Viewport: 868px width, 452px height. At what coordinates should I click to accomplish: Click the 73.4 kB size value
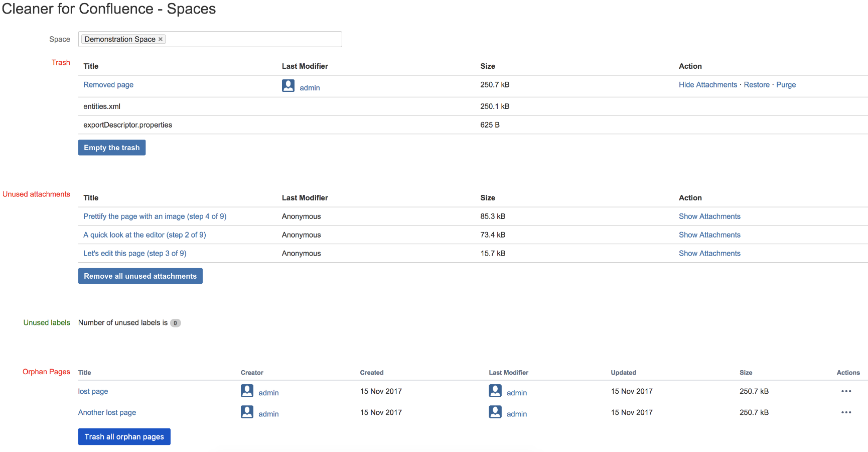[493, 235]
